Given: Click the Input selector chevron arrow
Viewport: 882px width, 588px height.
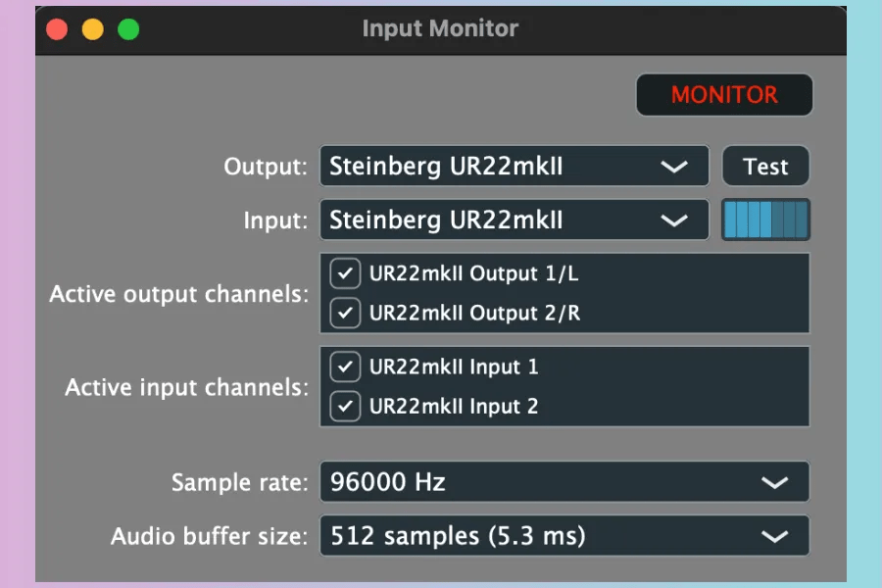Looking at the screenshot, I should click(x=674, y=220).
